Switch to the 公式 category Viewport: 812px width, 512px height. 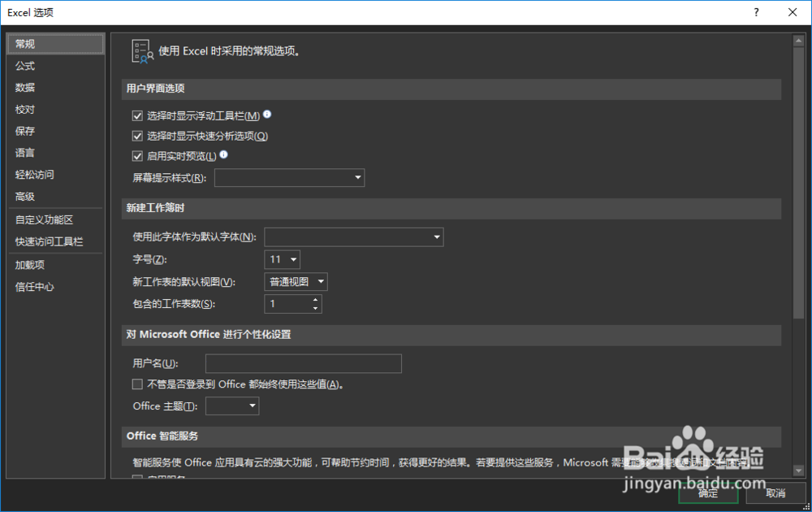click(55, 66)
